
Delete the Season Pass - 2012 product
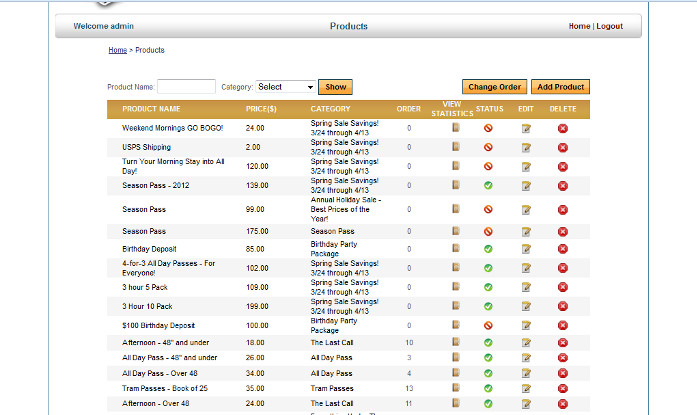[562, 186]
